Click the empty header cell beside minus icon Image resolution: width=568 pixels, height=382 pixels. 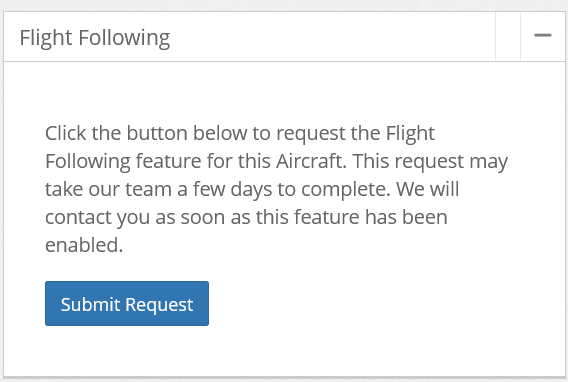508,36
